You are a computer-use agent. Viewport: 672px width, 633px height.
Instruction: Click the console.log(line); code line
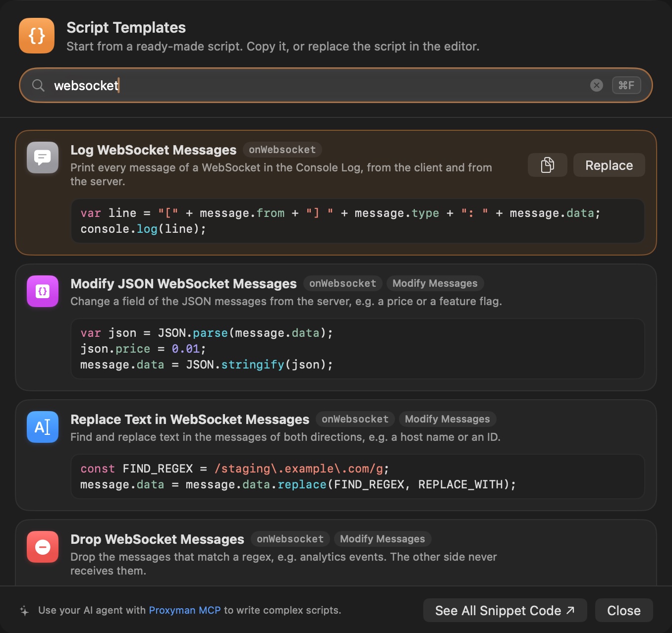pyautogui.click(x=143, y=229)
